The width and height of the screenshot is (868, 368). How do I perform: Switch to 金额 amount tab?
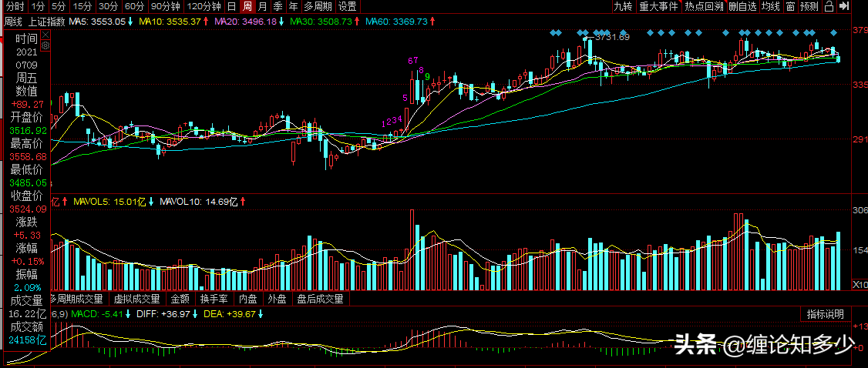coord(180,299)
